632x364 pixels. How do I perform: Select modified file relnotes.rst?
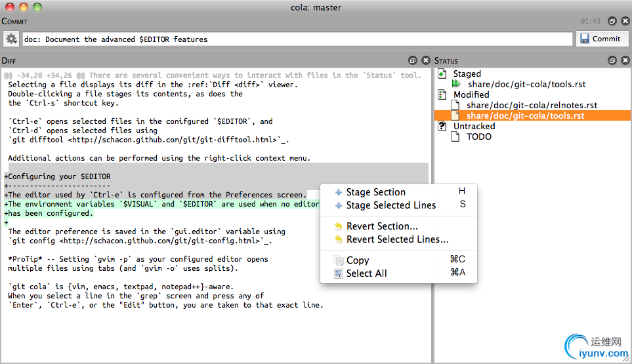(532, 106)
